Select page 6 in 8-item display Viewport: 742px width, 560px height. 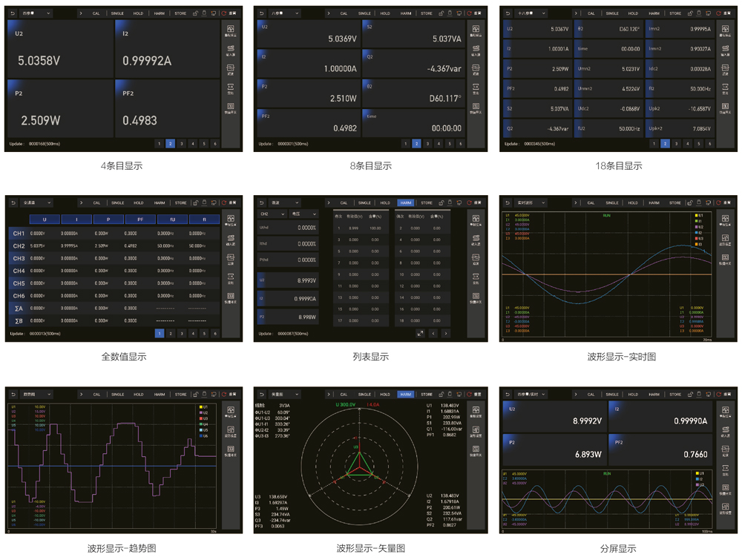[x=460, y=144]
